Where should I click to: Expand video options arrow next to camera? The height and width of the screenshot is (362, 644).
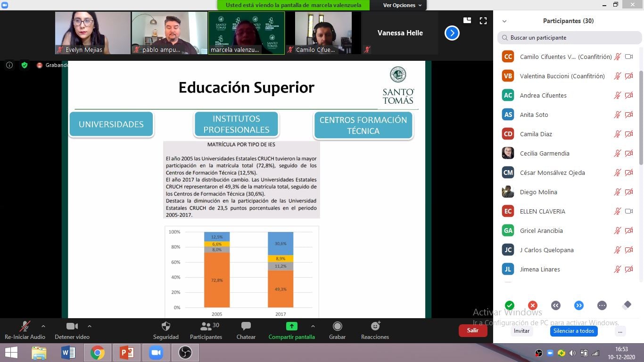pos(90,326)
